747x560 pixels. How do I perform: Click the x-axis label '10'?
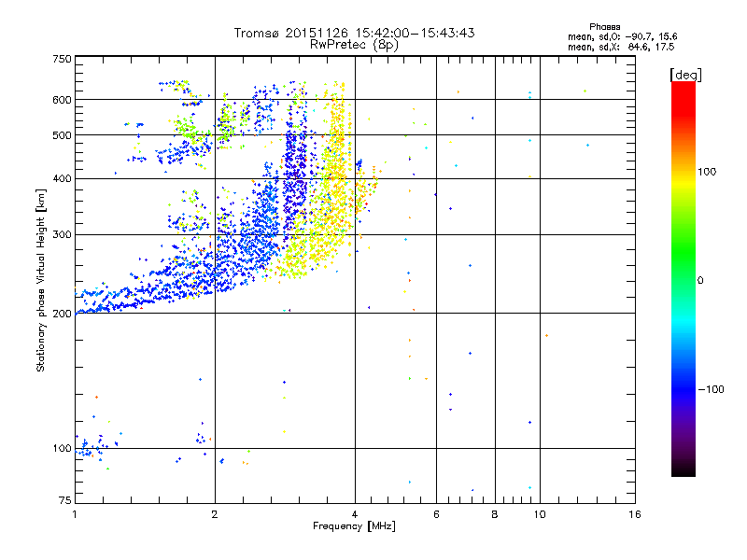pyautogui.click(x=540, y=514)
